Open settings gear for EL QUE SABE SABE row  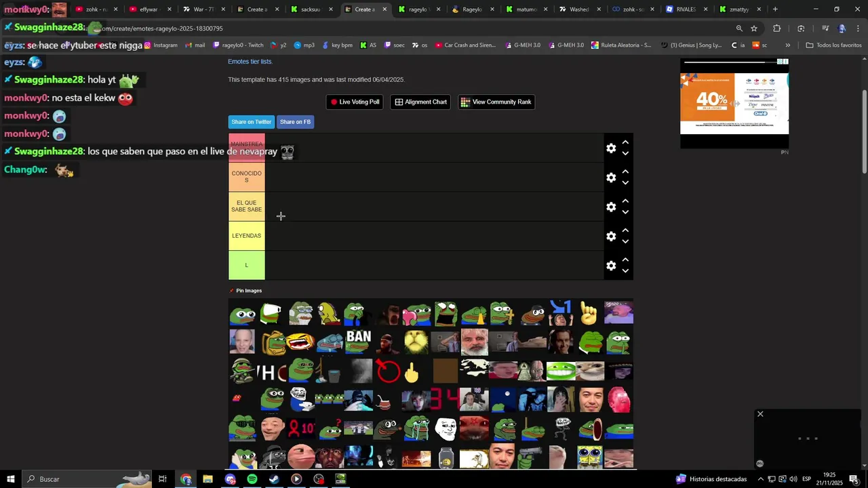click(x=611, y=207)
